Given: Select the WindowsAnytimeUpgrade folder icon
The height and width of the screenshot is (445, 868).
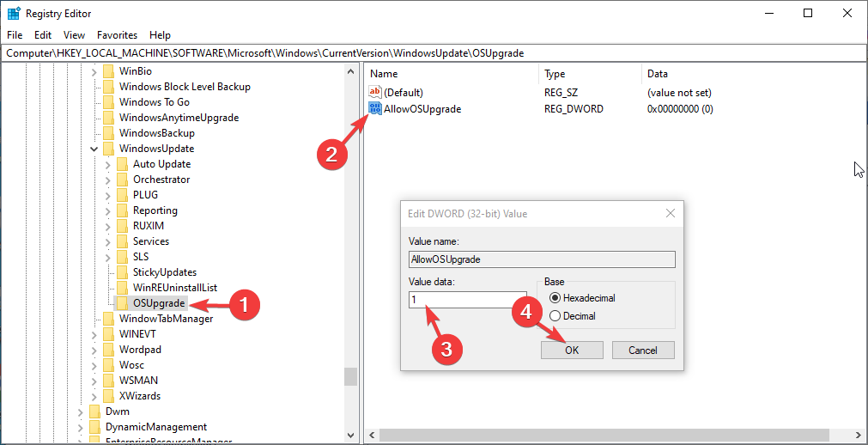Looking at the screenshot, I should tap(109, 118).
